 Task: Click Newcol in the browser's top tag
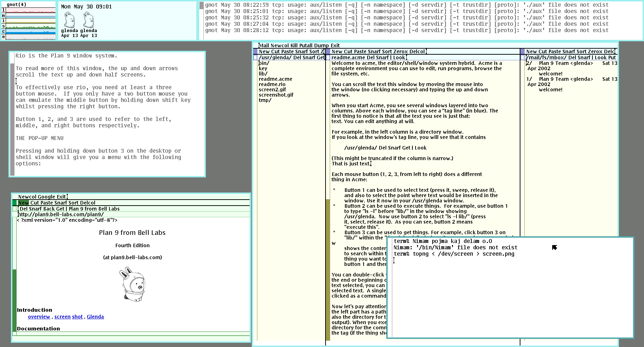click(27, 197)
